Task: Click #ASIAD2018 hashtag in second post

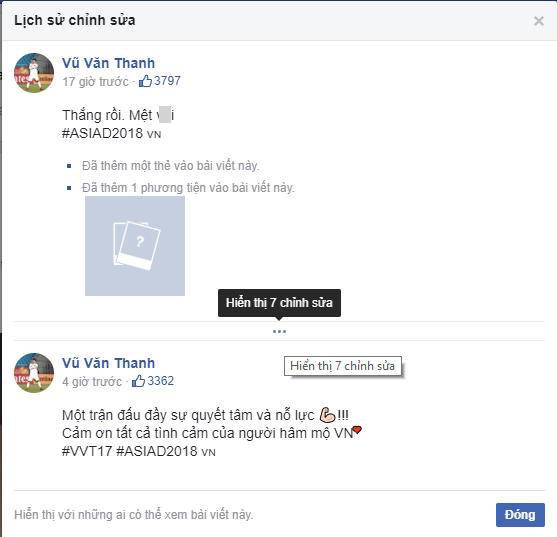Action: 157,451
